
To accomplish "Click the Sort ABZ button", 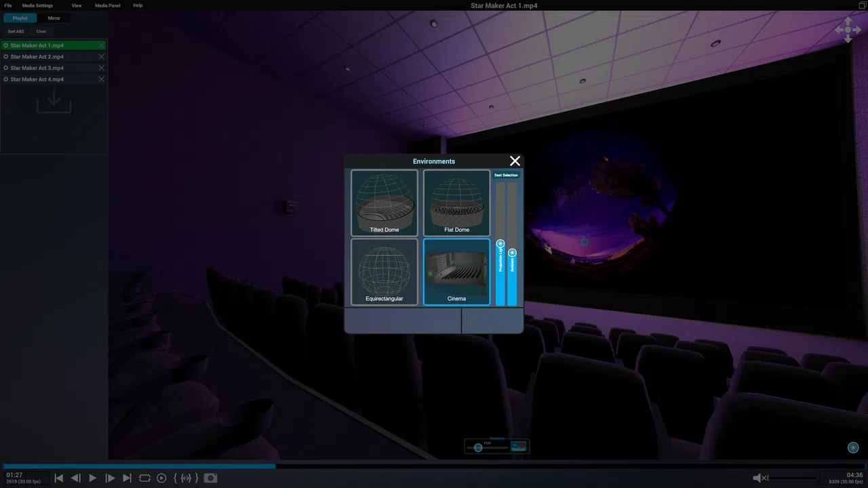I will point(16,31).
